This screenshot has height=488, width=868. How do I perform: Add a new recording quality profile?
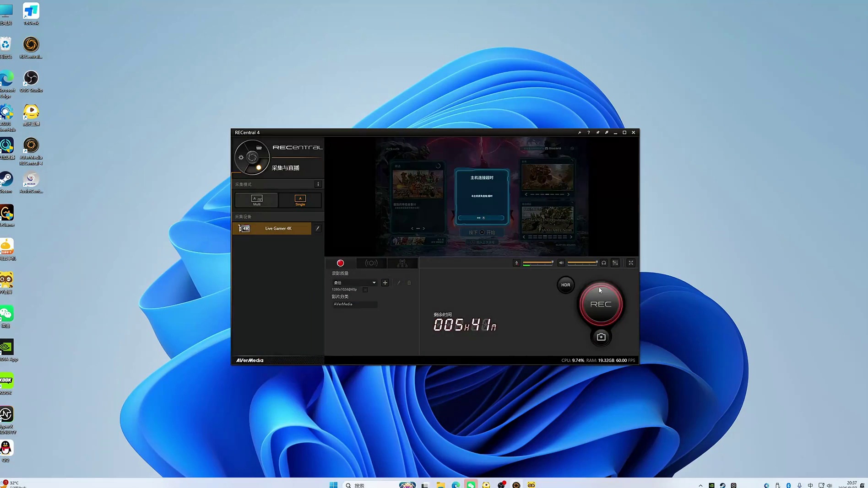coord(385,283)
